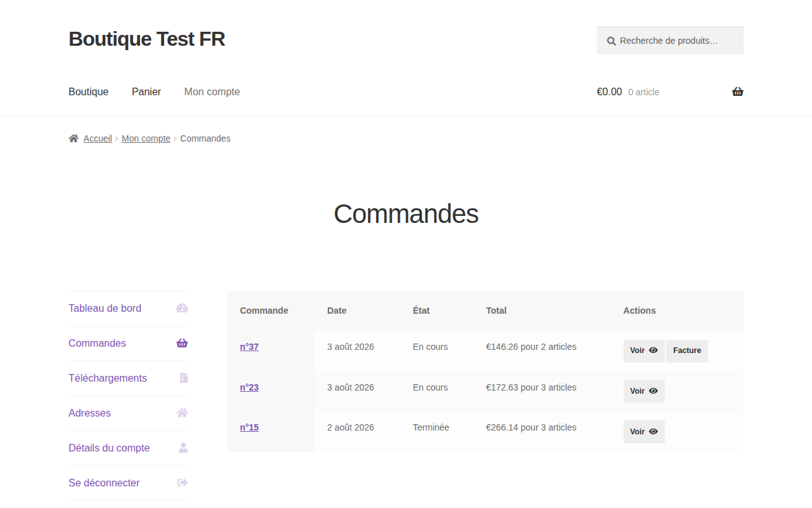Open order link n°37
Image resolution: width=812 pixels, height=508 pixels.
tap(249, 347)
